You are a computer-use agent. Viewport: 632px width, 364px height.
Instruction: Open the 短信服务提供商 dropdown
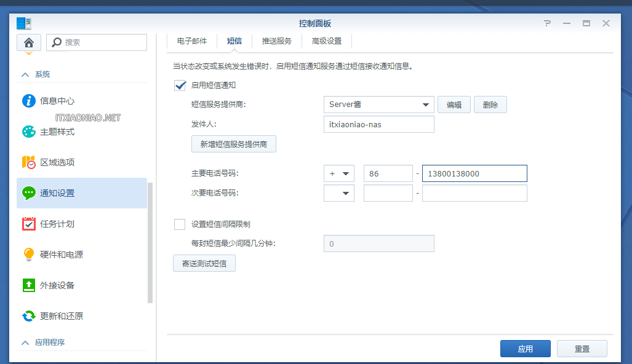[x=378, y=105]
